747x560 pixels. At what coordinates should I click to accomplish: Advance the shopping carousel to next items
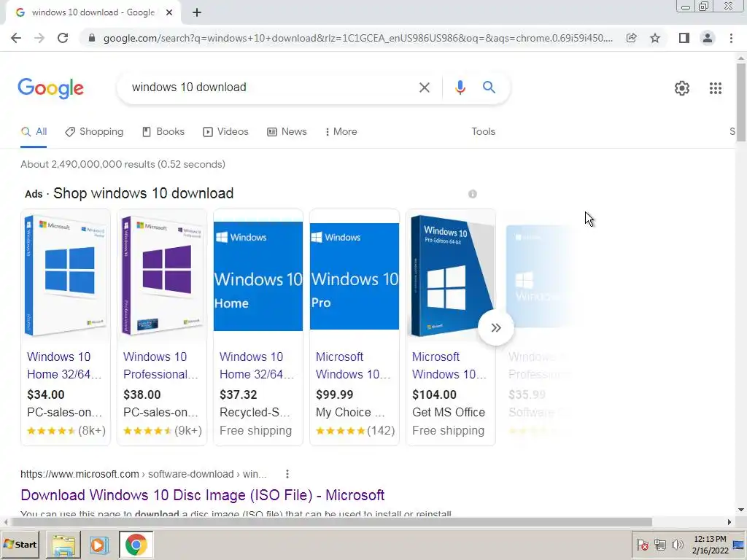click(496, 327)
